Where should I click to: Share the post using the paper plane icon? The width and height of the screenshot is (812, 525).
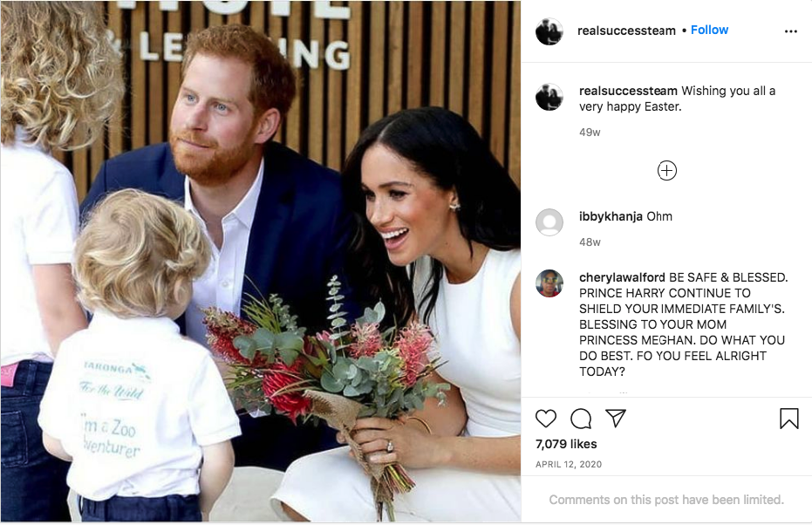pyautogui.click(x=616, y=418)
